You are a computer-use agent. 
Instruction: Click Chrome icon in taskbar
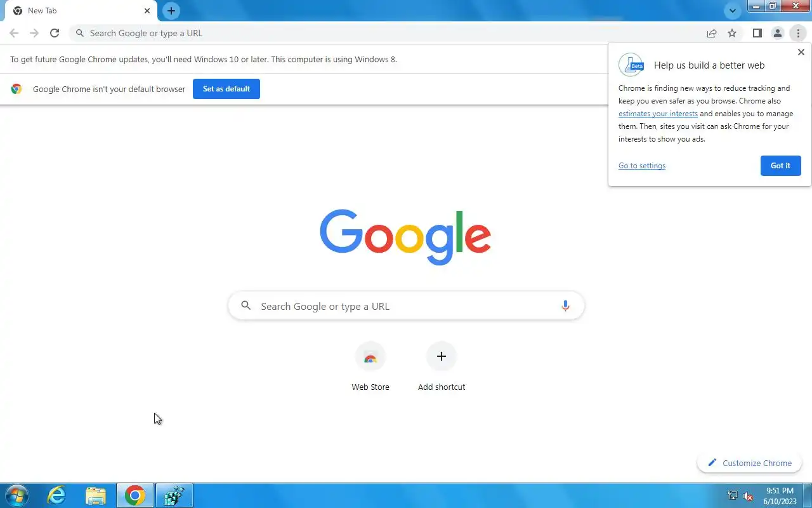pos(134,495)
